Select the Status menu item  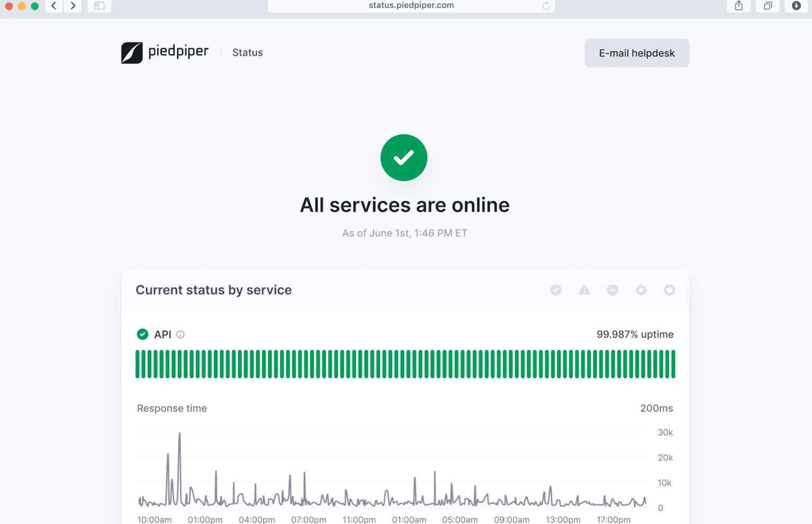[x=247, y=52]
